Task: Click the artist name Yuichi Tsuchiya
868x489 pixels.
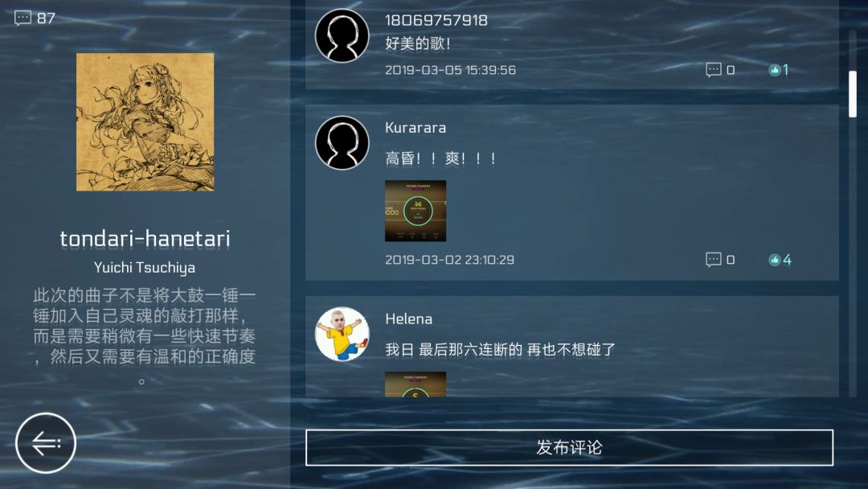Action: click(145, 268)
